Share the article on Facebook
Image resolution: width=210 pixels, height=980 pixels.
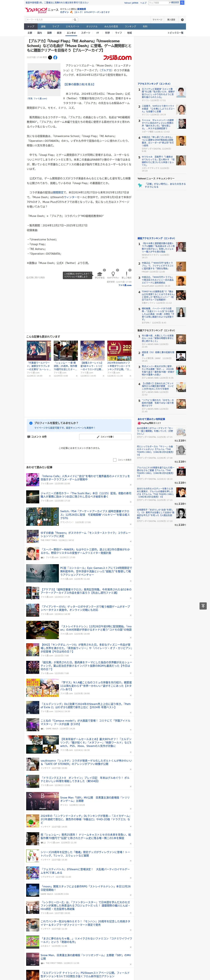coord(55,57)
